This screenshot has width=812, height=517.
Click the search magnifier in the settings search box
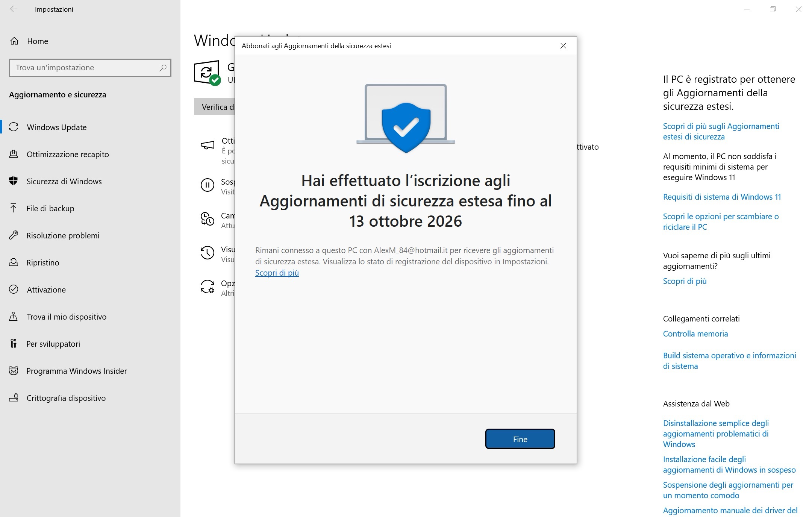(x=163, y=68)
